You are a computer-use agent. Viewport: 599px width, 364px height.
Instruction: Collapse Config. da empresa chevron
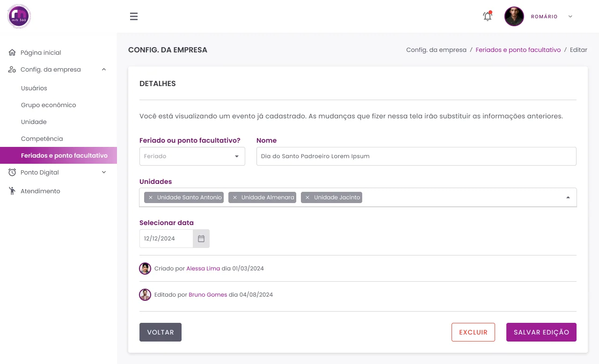tap(104, 69)
